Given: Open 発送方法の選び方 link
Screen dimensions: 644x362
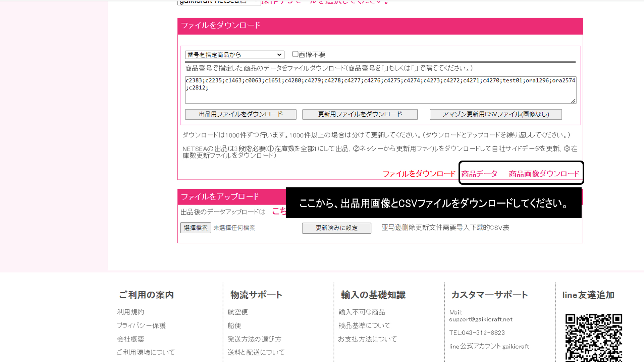Looking at the screenshot, I should click(254, 339).
